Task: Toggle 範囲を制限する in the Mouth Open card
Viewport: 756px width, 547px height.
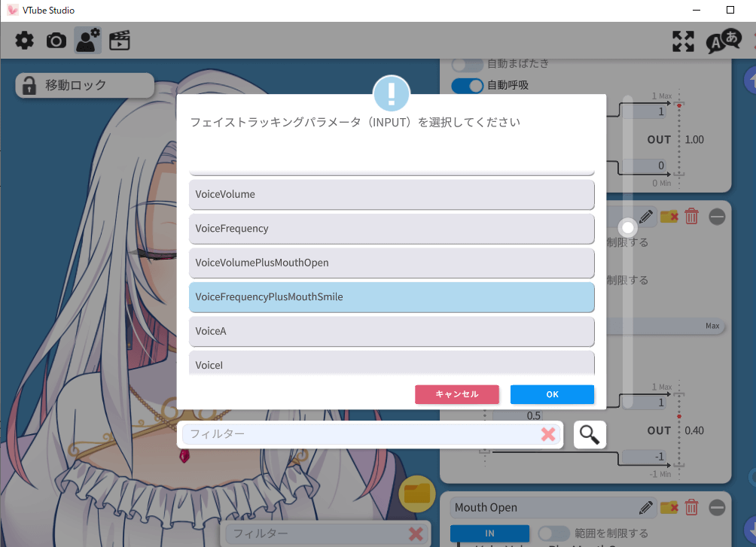Action: pyautogui.click(x=554, y=533)
